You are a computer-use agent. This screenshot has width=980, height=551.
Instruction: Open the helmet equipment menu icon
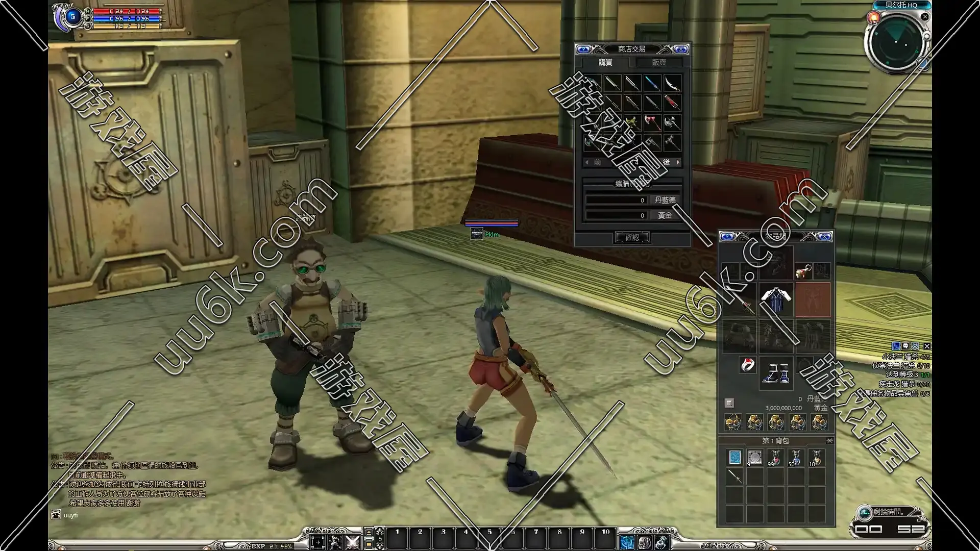point(644,542)
